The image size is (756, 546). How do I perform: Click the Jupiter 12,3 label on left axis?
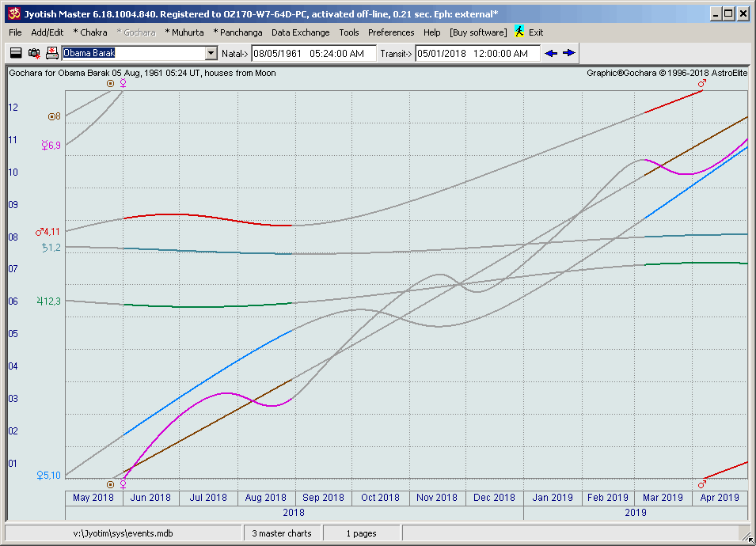(x=48, y=301)
